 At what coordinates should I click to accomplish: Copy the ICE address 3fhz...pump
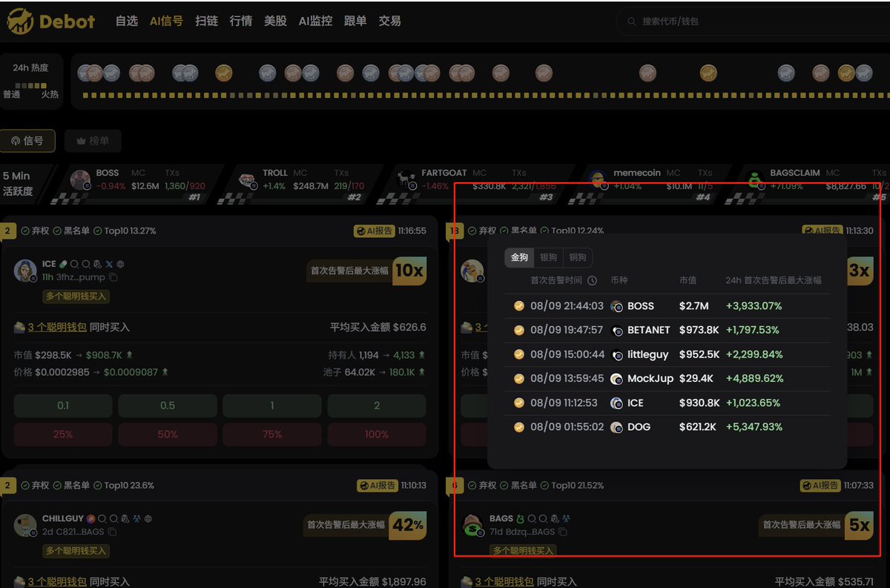[x=113, y=277]
